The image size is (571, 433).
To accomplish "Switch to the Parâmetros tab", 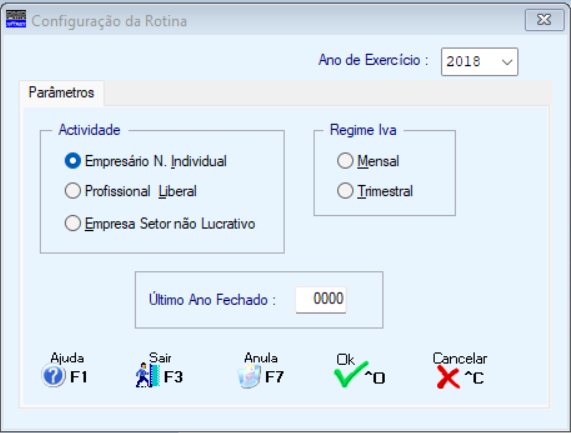I will coord(61,93).
